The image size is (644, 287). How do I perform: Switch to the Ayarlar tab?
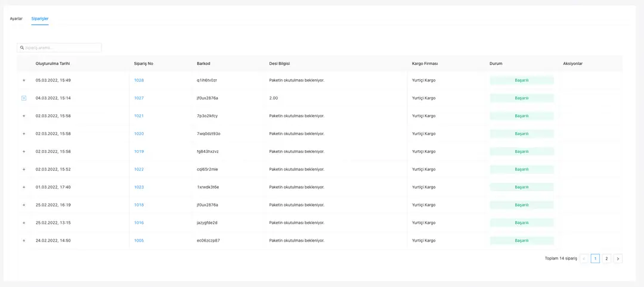[16, 18]
